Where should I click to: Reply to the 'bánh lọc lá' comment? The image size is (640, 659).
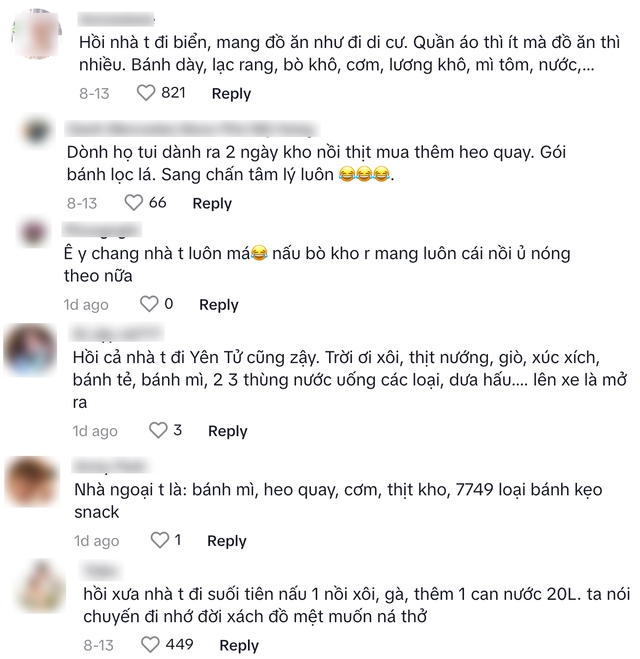click(x=212, y=203)
